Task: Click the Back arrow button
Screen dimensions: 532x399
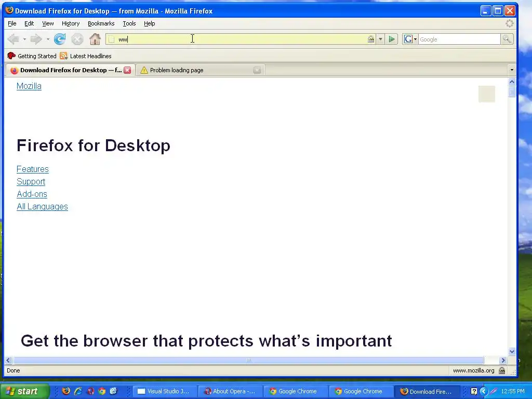Action: point(14,39)
